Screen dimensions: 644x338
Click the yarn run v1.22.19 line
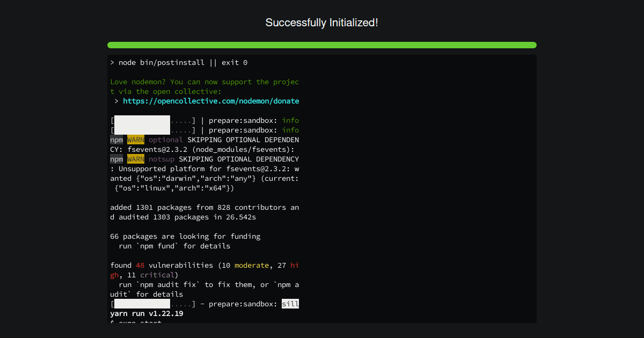click(147, 313)
